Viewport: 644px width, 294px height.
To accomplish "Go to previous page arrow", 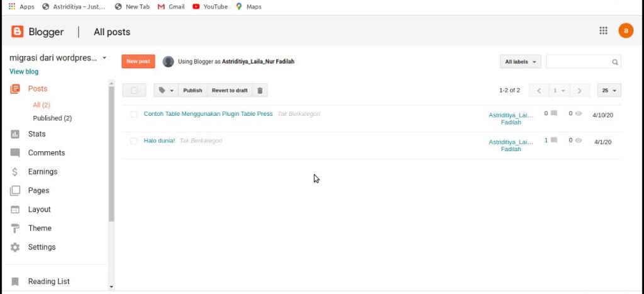I will pos(539,91).
